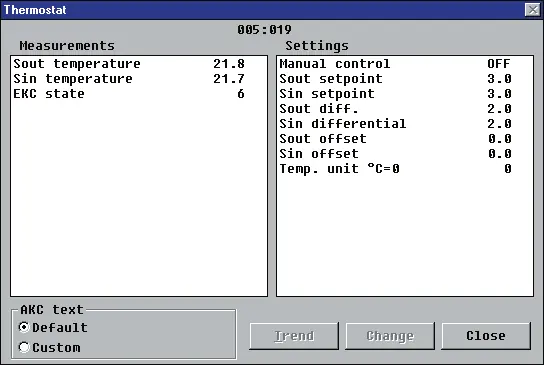Select the EKC state measurement row
The width and height of the screenshot is (544, 365).
click(139, 94)
